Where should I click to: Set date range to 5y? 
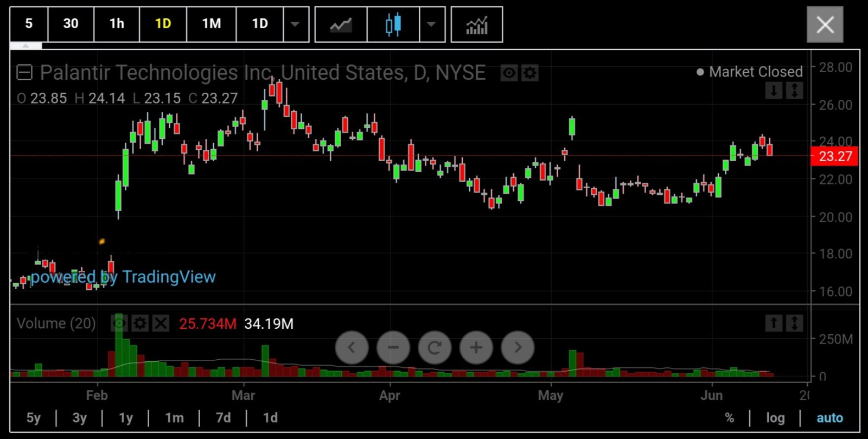[34, 418]
